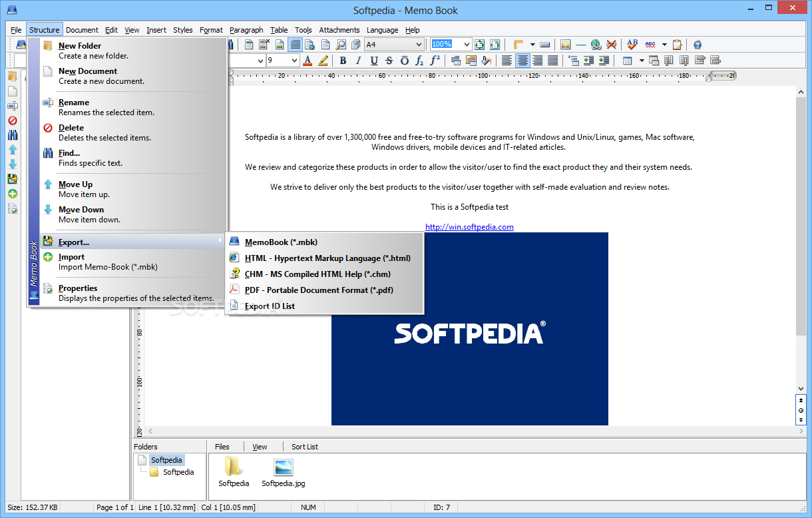Click the Properties icon in left sidebar
Viewport: 812px width, 518px height.
point(12,208)
